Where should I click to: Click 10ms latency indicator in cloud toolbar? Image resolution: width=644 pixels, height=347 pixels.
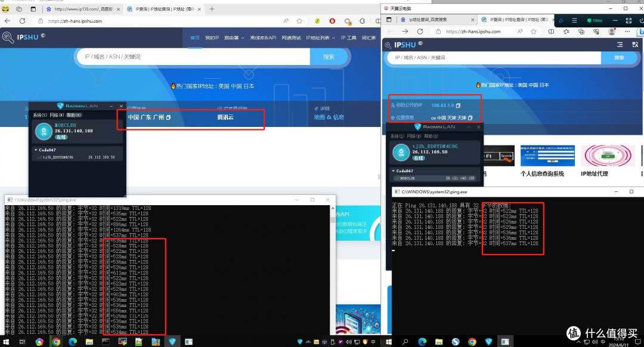coord(595,20)
